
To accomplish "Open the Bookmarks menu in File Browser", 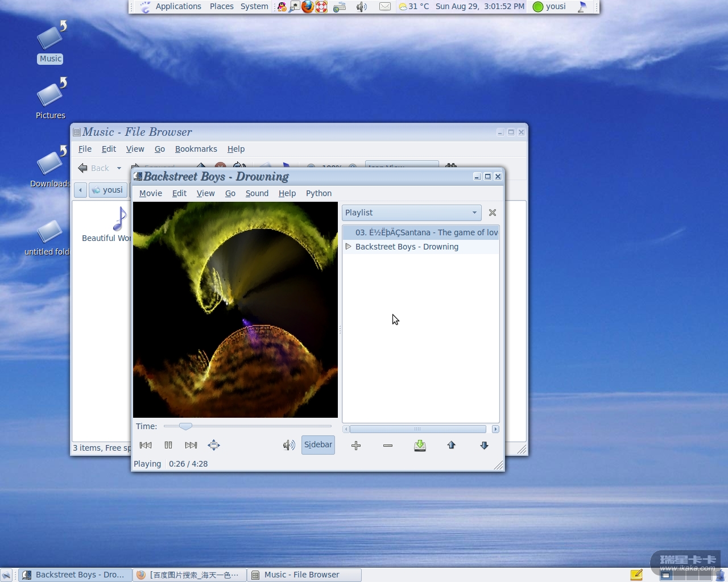I will 196,149.
